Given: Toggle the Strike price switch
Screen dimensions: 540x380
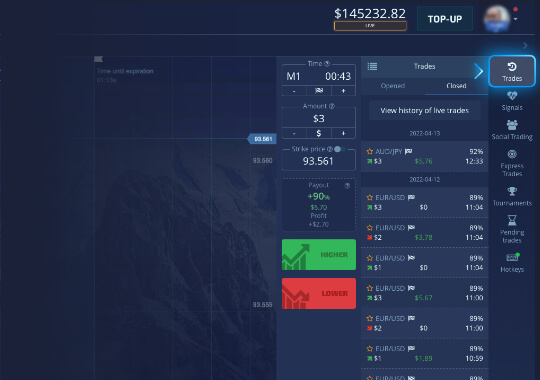Looking at the screenshot, I should click(339, 149).
